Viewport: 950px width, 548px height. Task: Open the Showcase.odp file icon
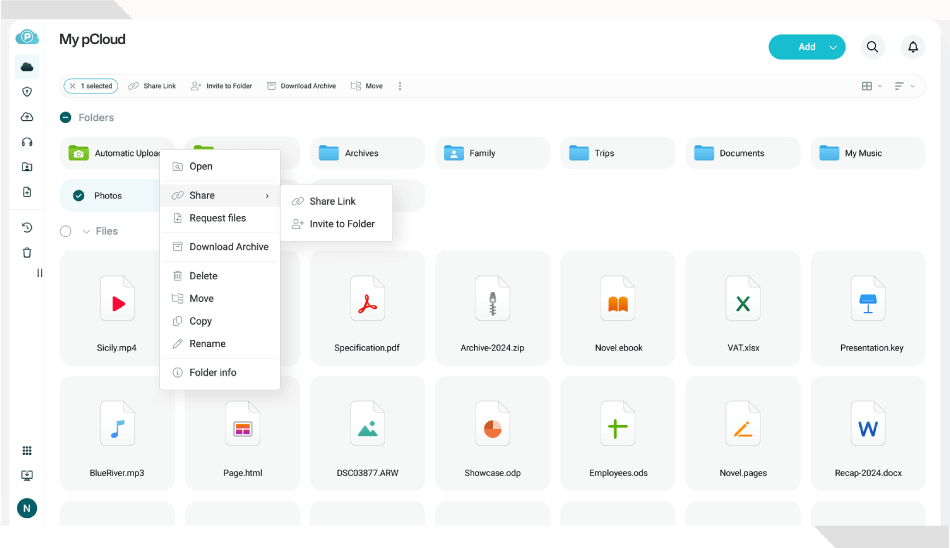493,424
